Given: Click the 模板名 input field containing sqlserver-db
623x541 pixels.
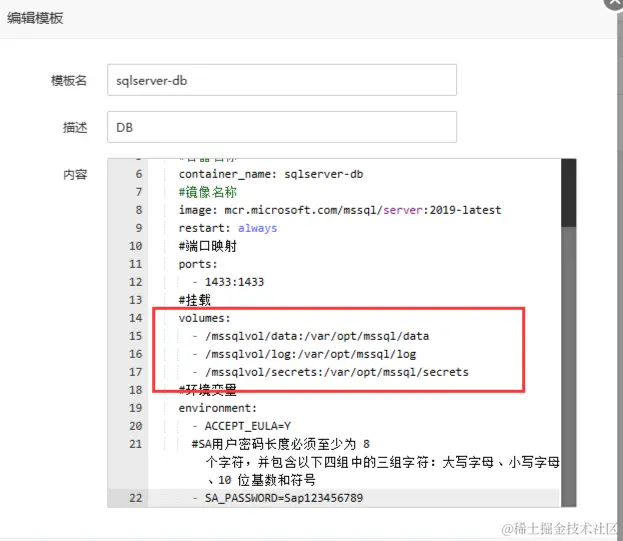Looking at the screenshot, I should pos(282,80).
